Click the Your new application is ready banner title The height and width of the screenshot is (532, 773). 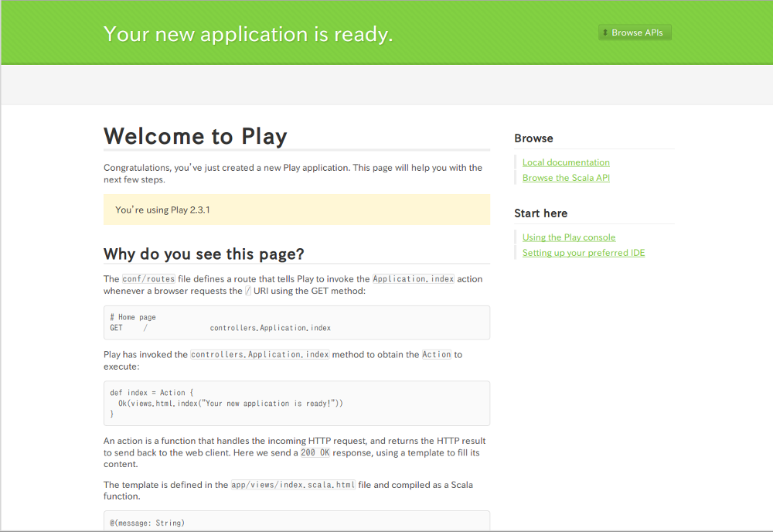click(x=248, y=34)
